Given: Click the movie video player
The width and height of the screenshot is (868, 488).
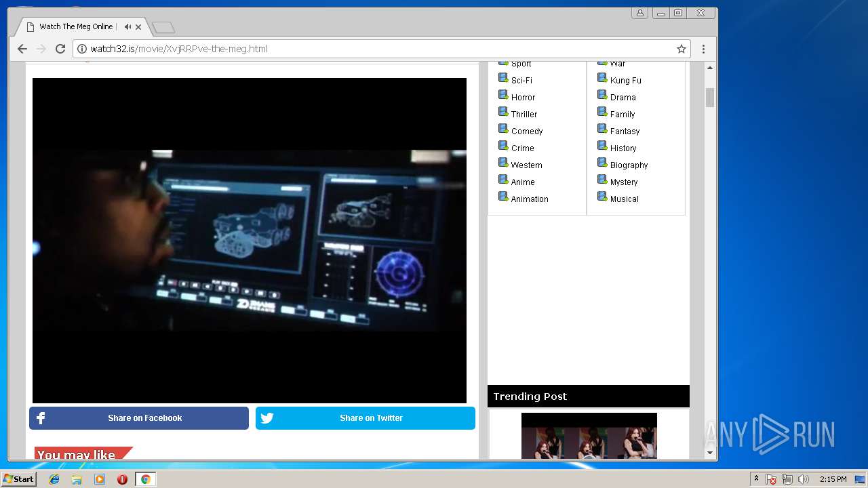Looking at the screenshot, I should [250, 241].
